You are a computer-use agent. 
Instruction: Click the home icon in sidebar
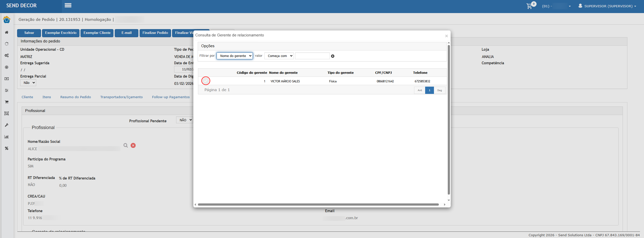(x=7, y=32)
